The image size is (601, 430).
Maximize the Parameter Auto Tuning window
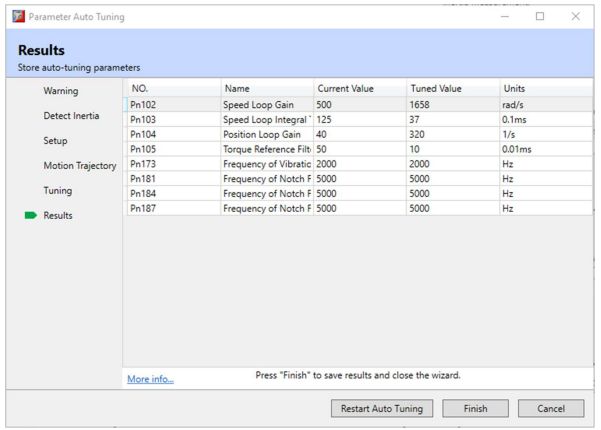coord(540,16)
